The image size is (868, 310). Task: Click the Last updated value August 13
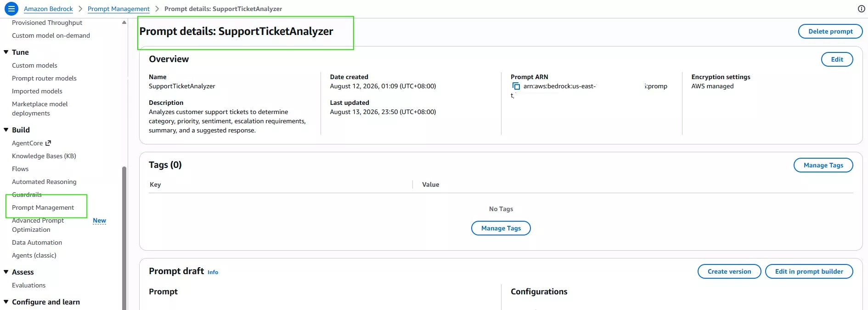pyautogui.click(x=383, y=112)
